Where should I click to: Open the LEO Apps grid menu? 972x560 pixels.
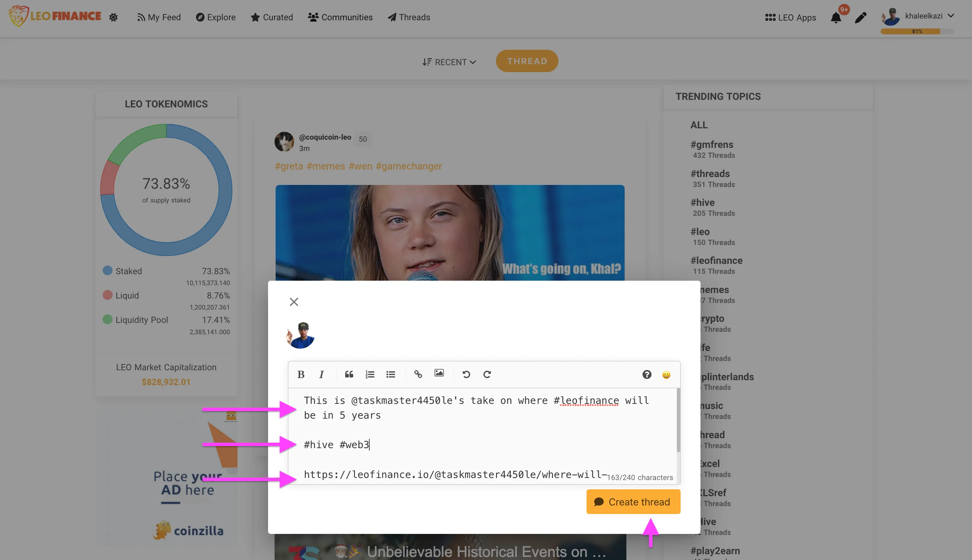[x=790, y=18]
